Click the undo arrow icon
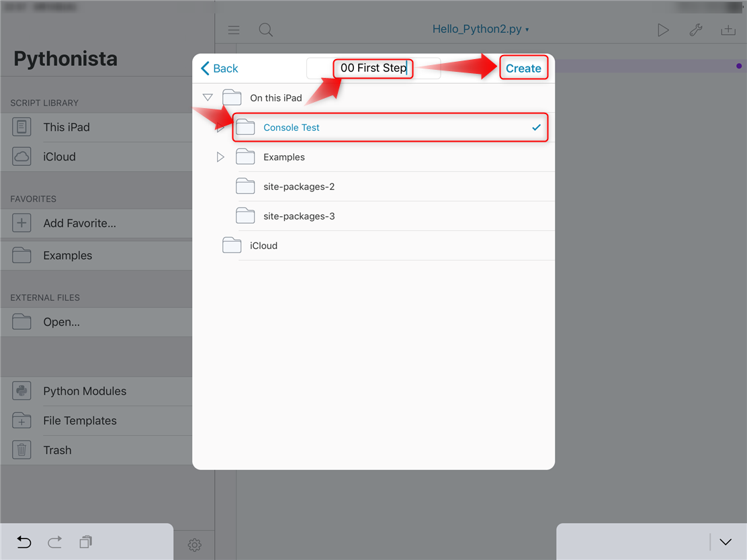Image resolution: width=747 pixels, height=560 pixels. (24, 542)
